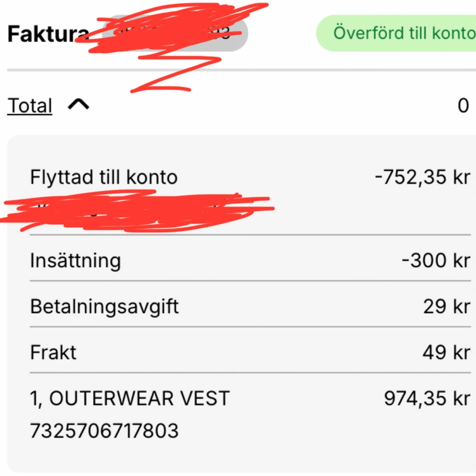
Task: Click the Frakt shipping row
Action: 53,352
